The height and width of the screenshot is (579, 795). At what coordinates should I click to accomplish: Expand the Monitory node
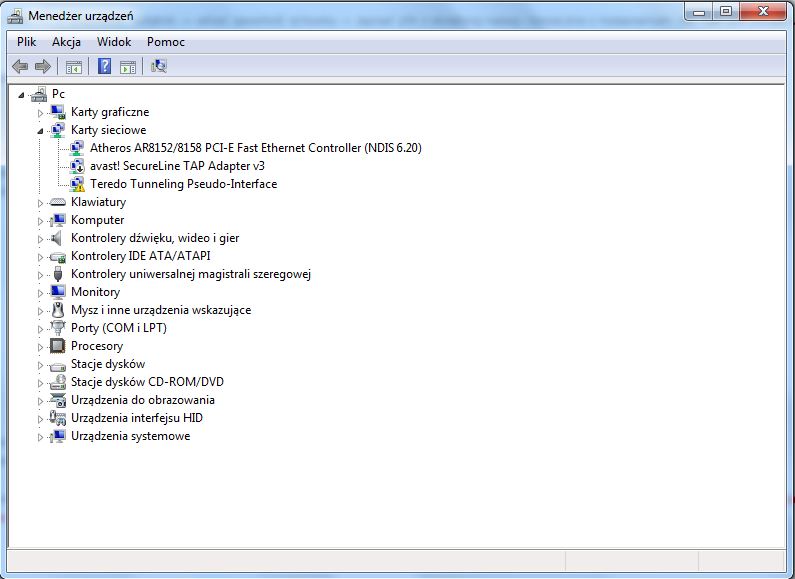click(x=40, y=293)
